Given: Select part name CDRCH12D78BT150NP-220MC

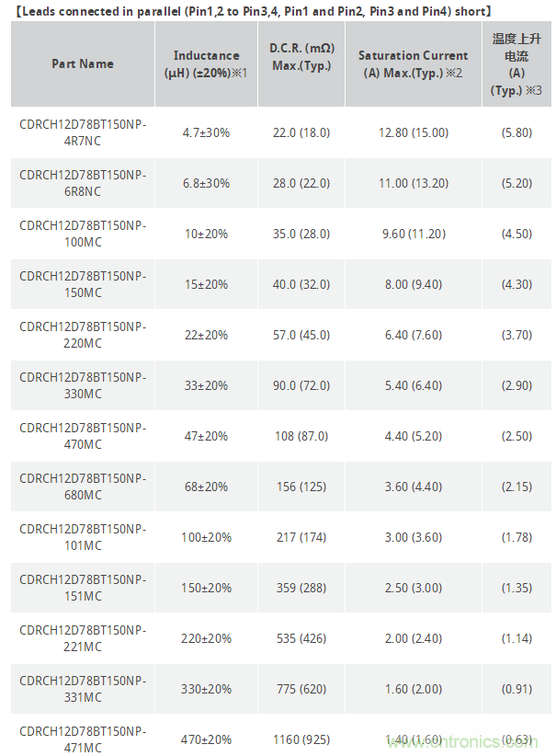Looking at the screenshot, I should pos(83,335).
